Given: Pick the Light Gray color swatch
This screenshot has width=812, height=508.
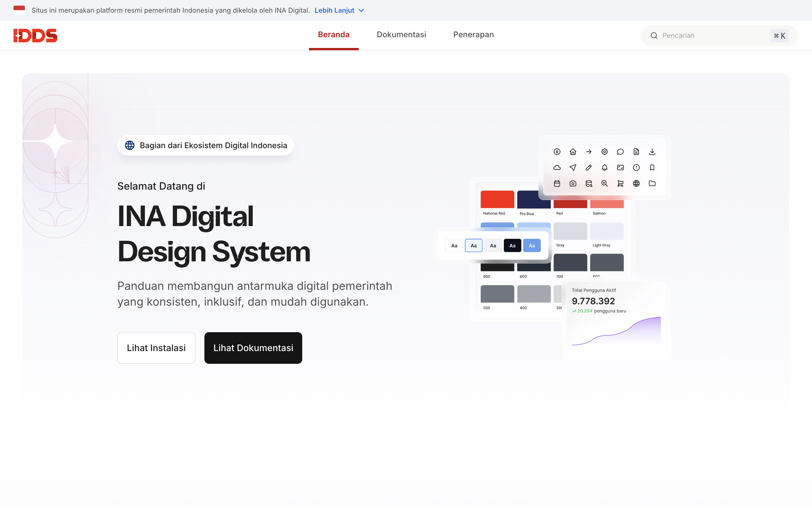Looking at the screenshot, I should [x=607, y=231].
